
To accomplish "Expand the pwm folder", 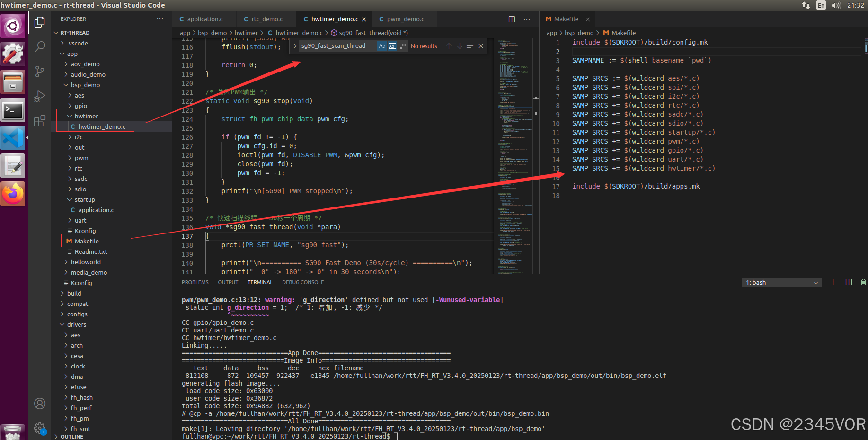I will point(112,158).
